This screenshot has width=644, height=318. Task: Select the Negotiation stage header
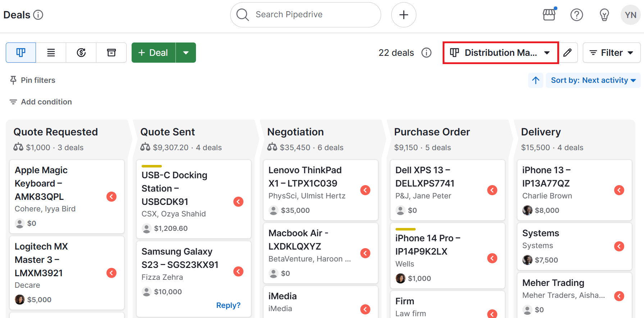[x=296, y=132]
